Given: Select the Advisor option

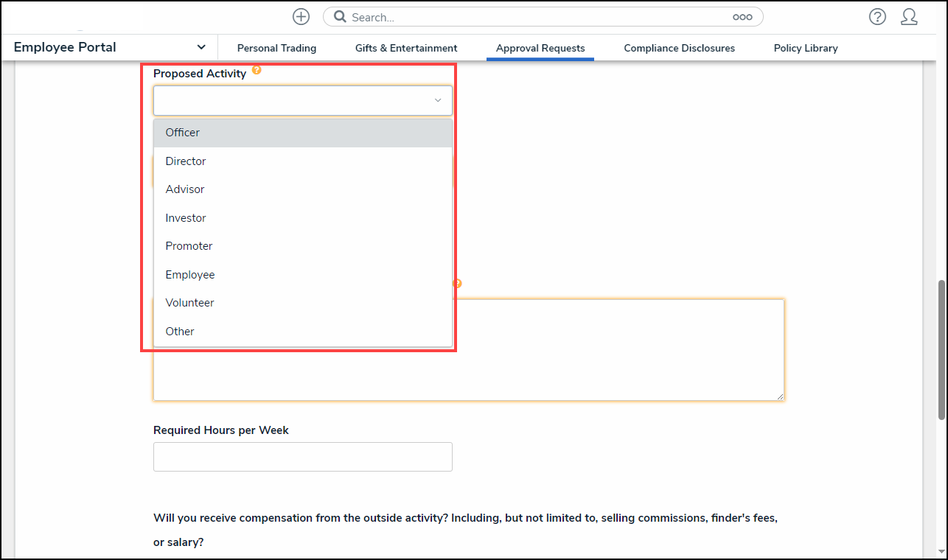Looking at the screenshot, I should 185,189.
